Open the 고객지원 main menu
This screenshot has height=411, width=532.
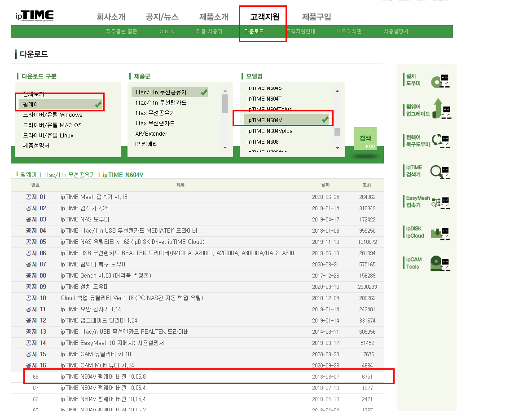(264, 17)
